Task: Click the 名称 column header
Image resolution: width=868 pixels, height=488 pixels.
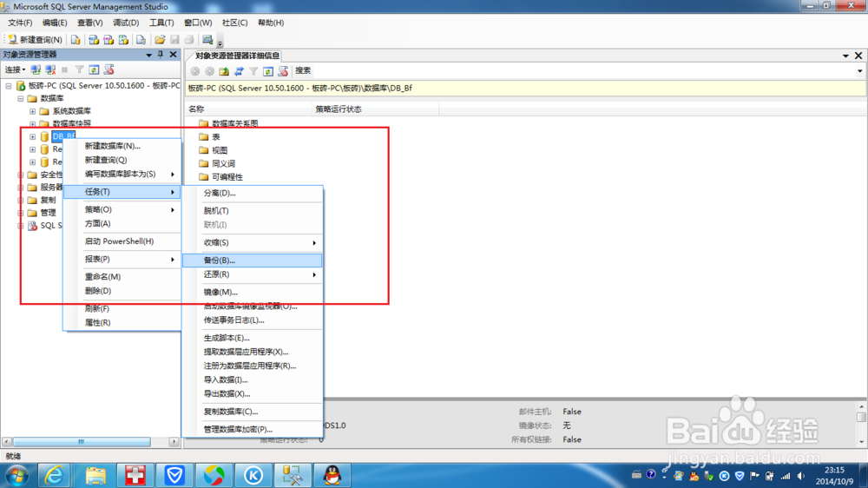Action: tap(249, 109)
